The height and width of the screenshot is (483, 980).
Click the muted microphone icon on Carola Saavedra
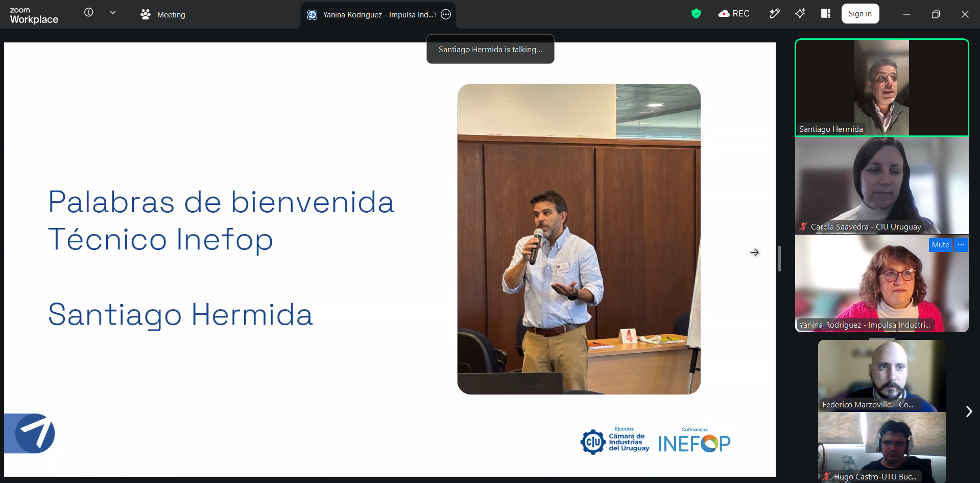point(803,226)
